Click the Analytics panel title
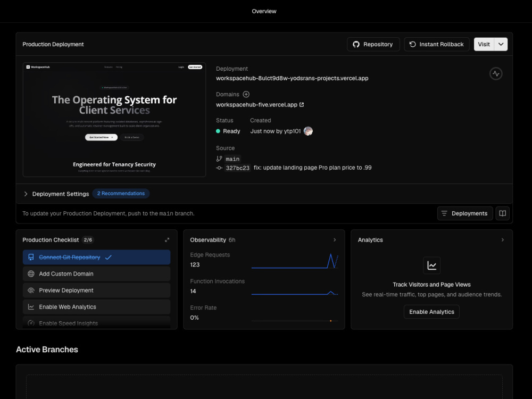The image size is (532, 399). click(370, 240)
